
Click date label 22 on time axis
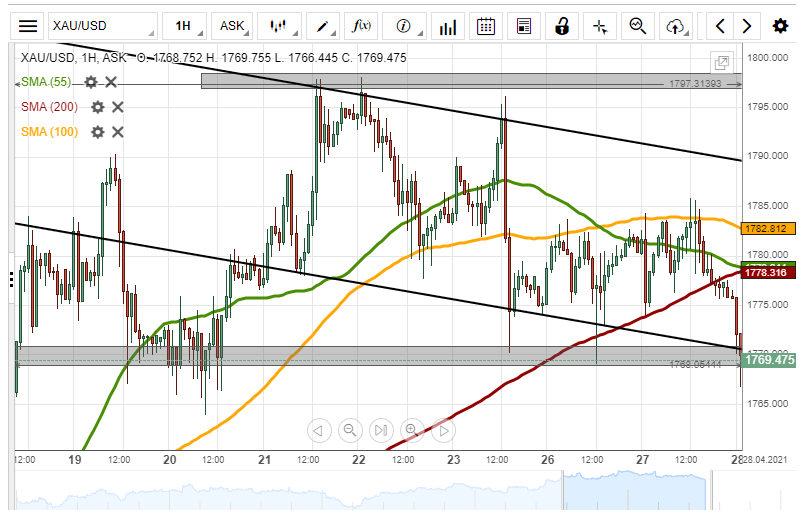[359, 460]
